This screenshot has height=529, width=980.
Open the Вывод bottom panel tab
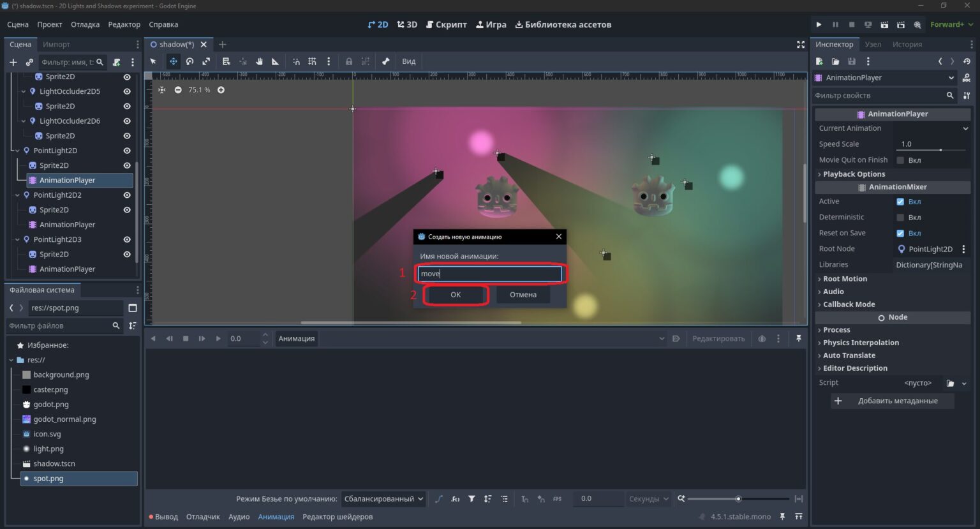point(163,517)
